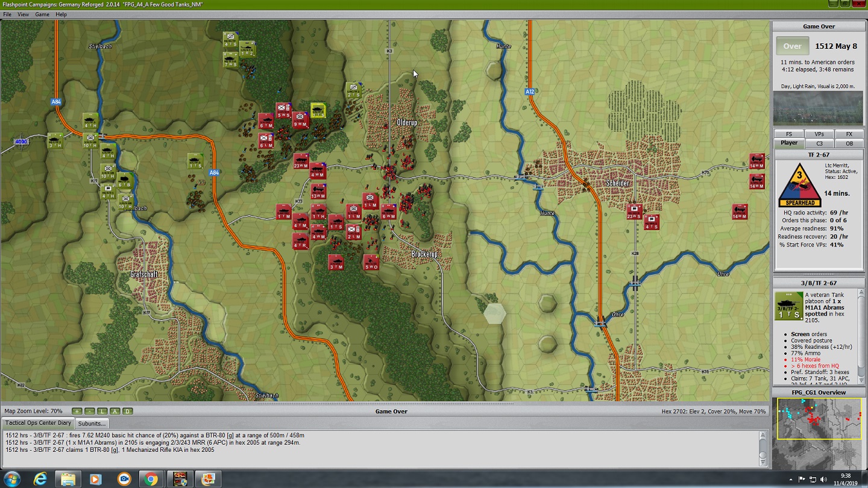Screen dimensions: 868x488
Task: Open Google Chrome from the taskbar
Action: click(151, 479)
